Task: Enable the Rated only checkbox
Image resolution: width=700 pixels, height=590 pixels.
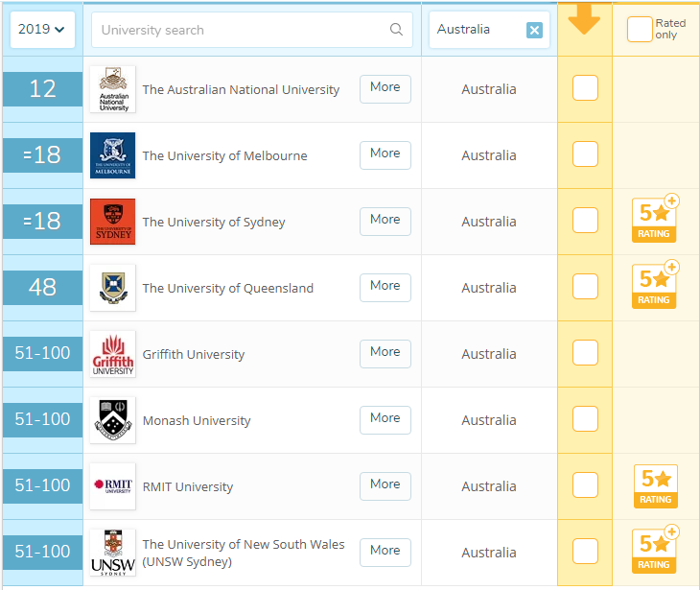Action: pyautogui.click(x=640, y=30)
